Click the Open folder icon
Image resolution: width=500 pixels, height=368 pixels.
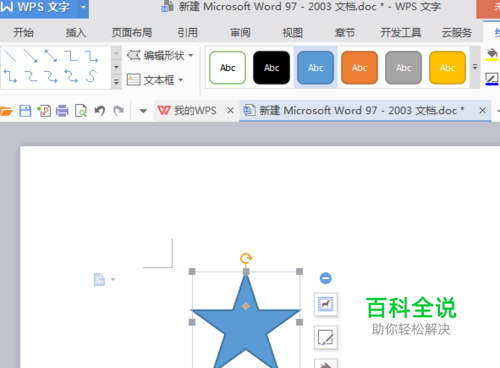6,111
